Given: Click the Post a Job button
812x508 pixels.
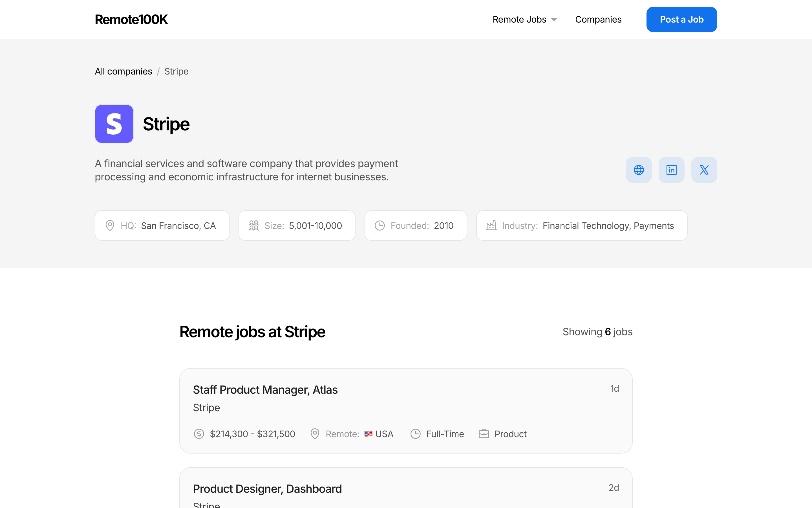Looking at the screenshot, I should pyautogui.click(x=681, y=19).
